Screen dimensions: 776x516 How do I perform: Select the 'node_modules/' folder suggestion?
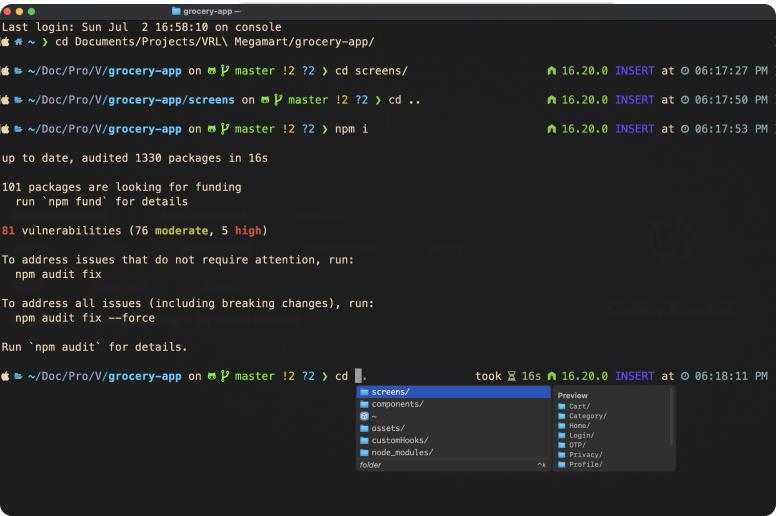pyautogui.click(x=453, y=453)
